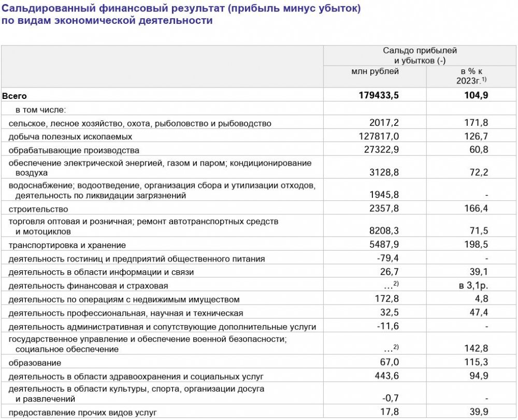Click the 'в % к 2023г.' column header
Viewport: 518px width, 420px height.
pos(471,76)
